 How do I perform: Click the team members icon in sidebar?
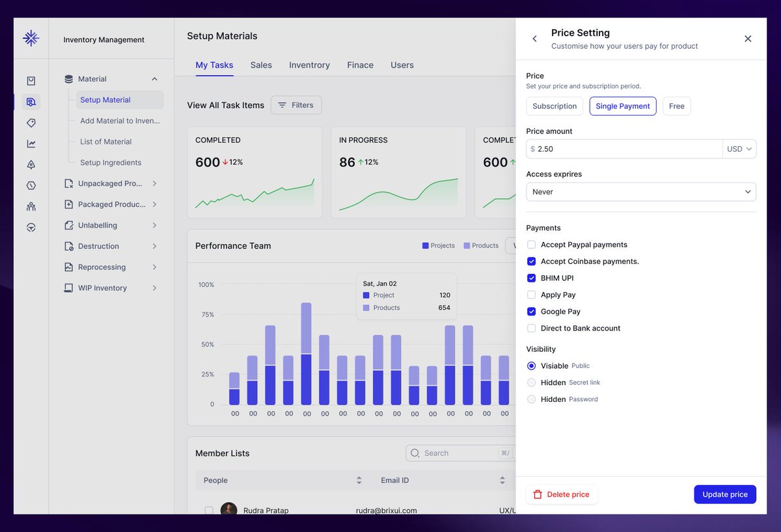[31, 206]
